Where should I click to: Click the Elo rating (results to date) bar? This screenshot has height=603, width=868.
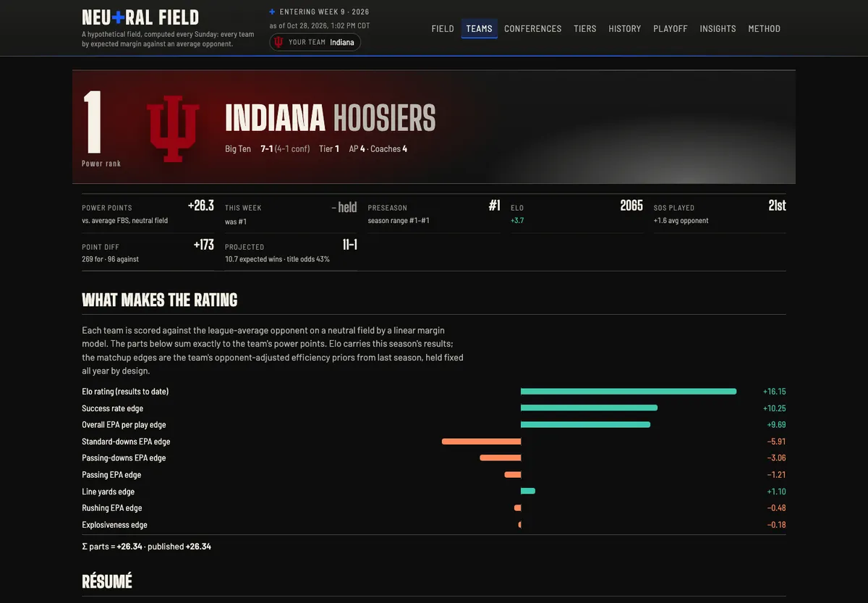629,392
